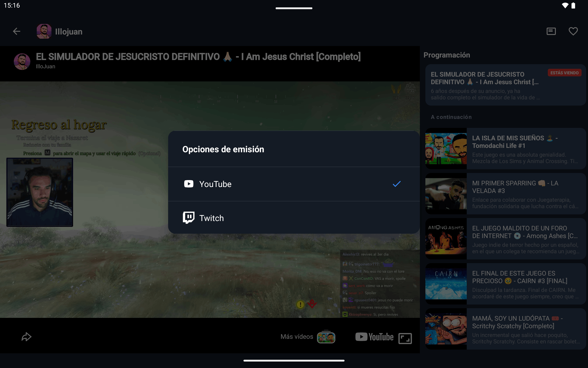The image size is (588, 368).
Task: Click the Más vídeos label
Action: click(297, 336)
